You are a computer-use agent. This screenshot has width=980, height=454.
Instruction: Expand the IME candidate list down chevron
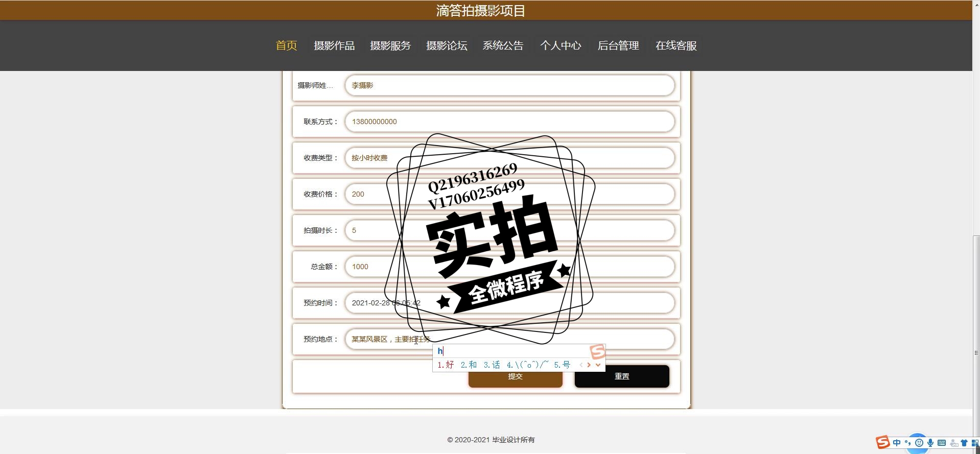click(x=598, y=365)
